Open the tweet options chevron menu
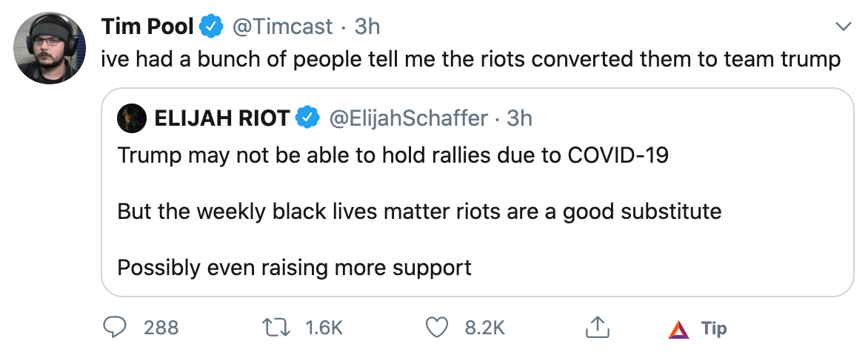Image resolution: width=868 pixels, height=355 pixels. click(x=843, y=27)
